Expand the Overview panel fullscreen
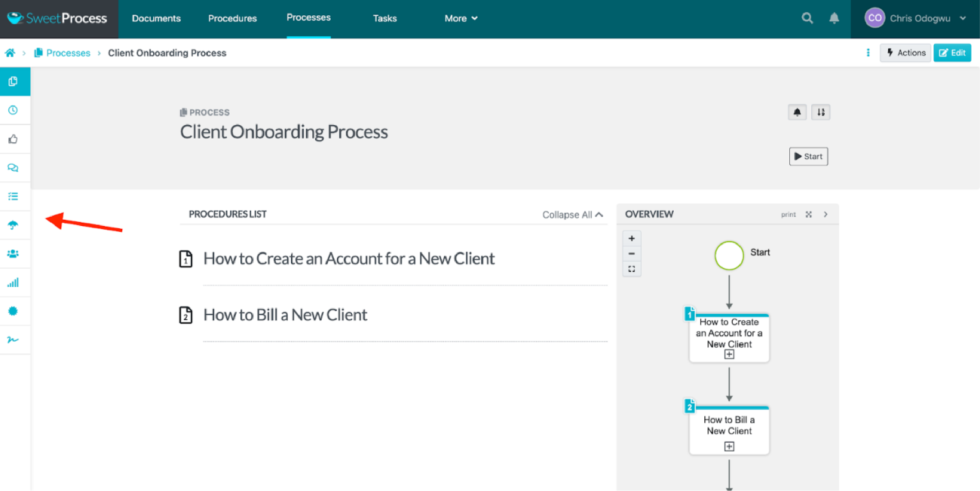The image size is (980, 491). (x=808, y=214)
